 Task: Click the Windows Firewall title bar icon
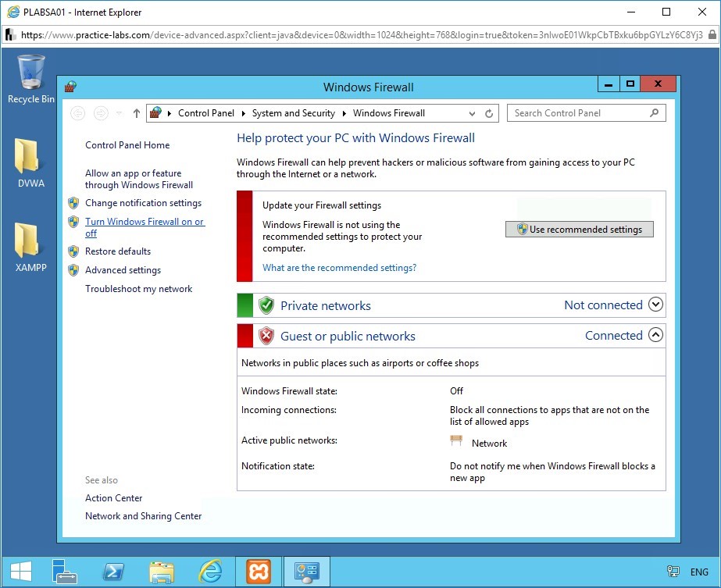[70, 87]
